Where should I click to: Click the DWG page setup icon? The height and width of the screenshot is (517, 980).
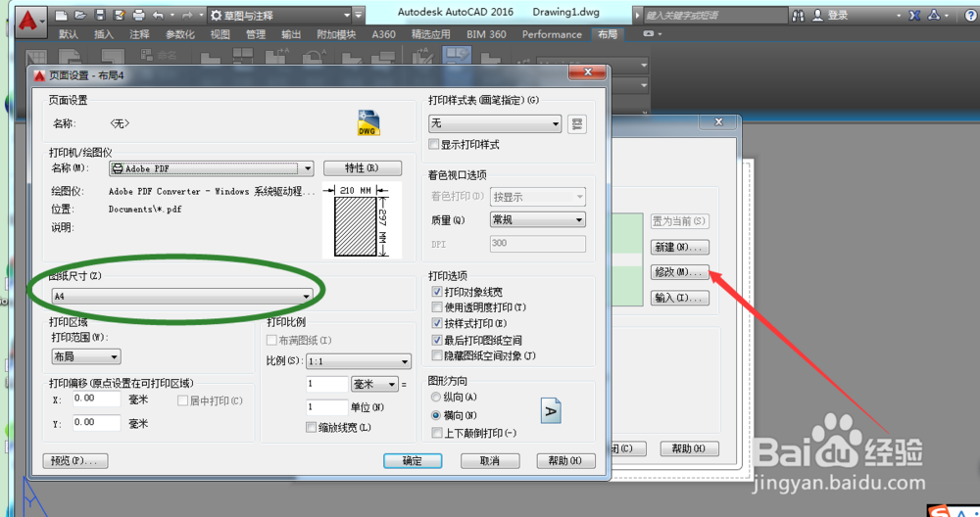point(368,122)
